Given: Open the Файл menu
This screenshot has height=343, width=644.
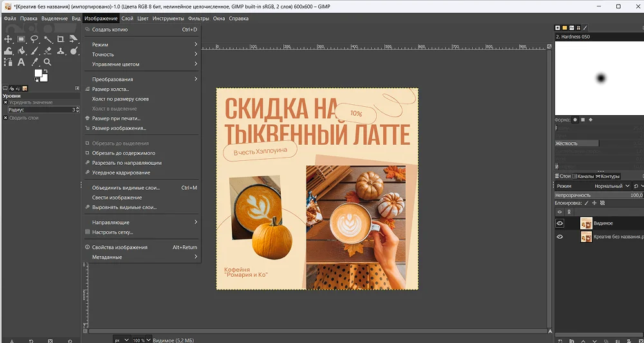Looking at the screenshot, I should [x=10, y=19].
